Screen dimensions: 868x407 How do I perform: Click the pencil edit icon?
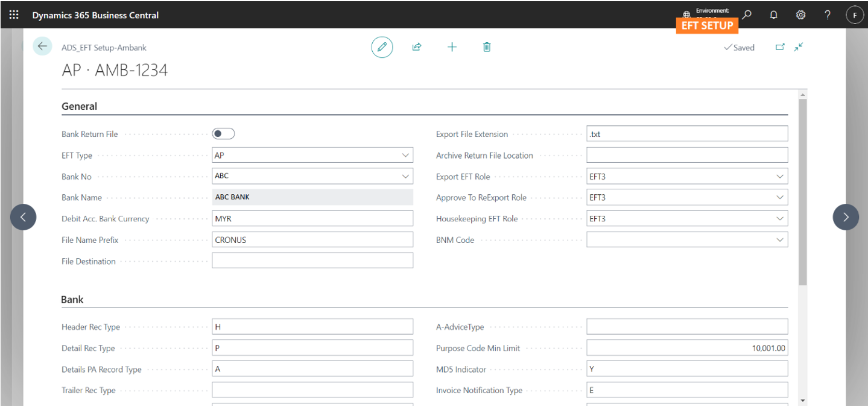click(x=382, y=47)
